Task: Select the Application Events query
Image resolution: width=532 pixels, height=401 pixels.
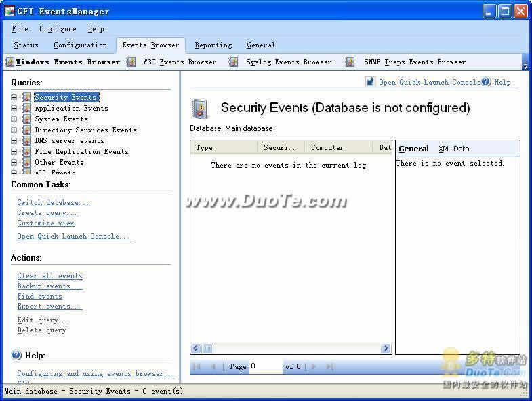Action: tap(72, 108)
